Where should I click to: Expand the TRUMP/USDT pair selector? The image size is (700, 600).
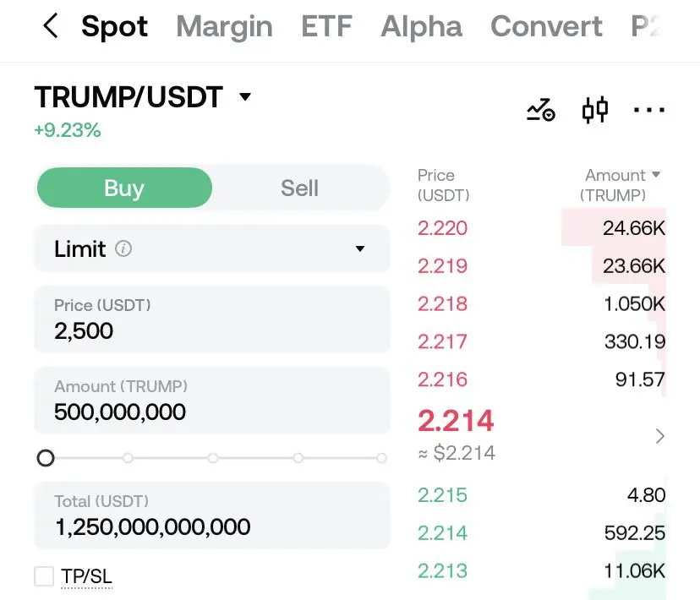click(x=245, y=96)
